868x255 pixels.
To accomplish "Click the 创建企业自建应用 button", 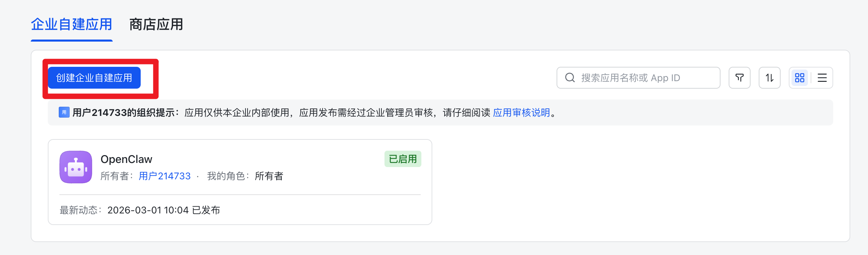I will click(x=94, y=78).
